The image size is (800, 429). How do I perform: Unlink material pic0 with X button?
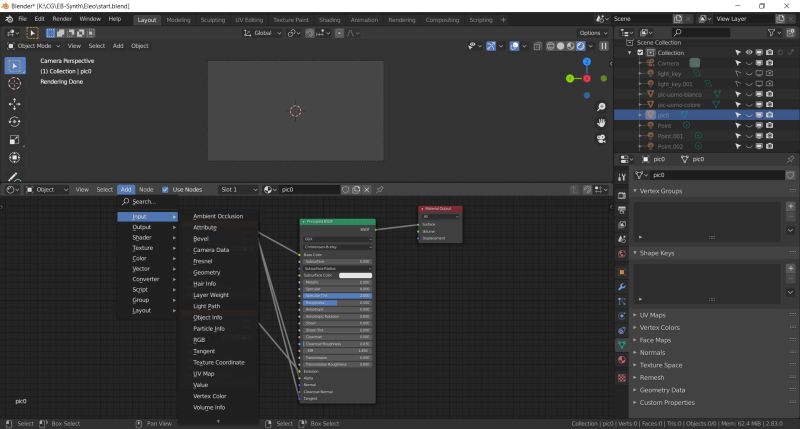point(366,190)
